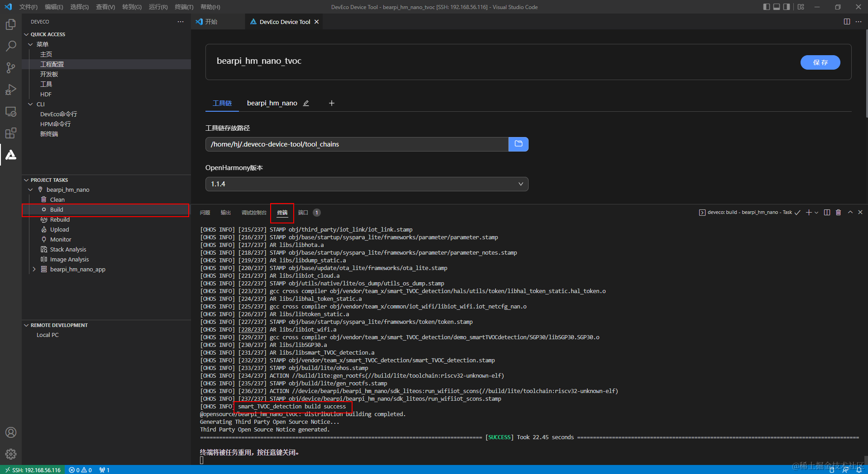Open DEVECO sidebar More Actions ellipsis
This screenshot has width=868, height=474.
[181, 22]
